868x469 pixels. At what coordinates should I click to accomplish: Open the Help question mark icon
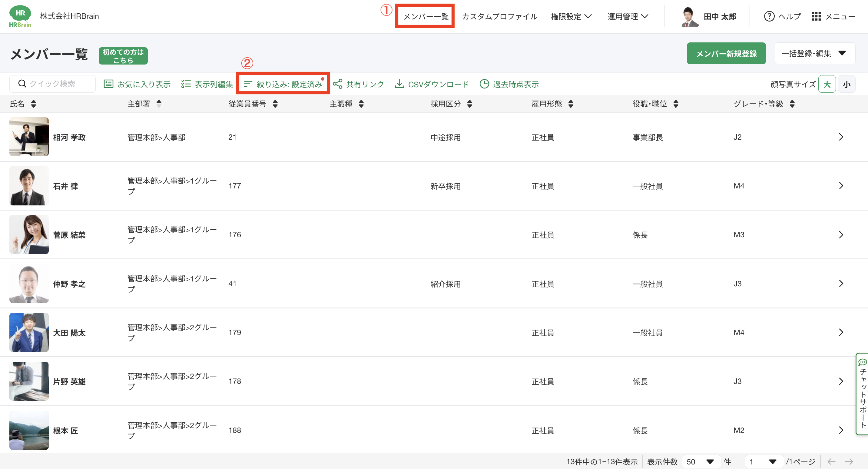769,16
